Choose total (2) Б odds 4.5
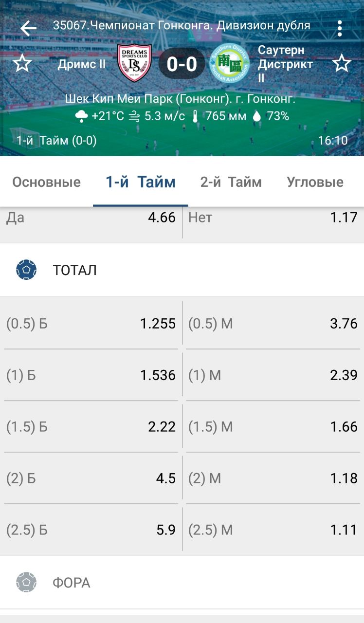The image size is (364, 623). pyautogui.click(x=91, y=478)
